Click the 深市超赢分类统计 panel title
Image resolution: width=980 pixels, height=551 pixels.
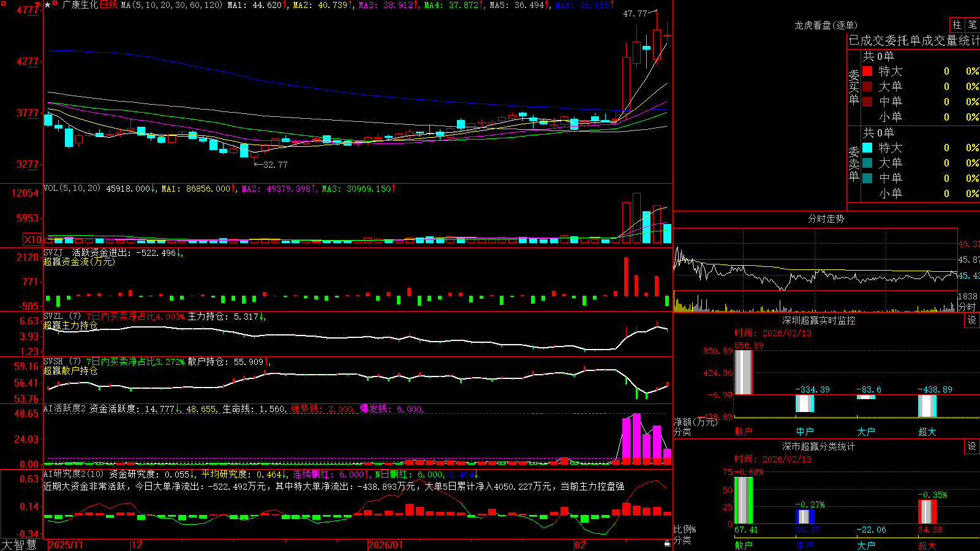pos(819,446)
